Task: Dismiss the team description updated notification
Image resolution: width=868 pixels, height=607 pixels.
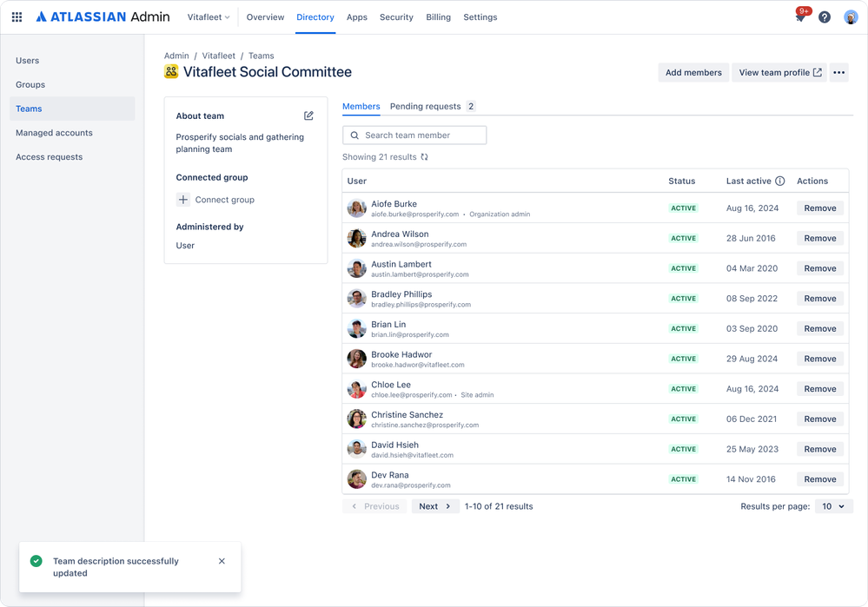Action: tap(222, 561)
